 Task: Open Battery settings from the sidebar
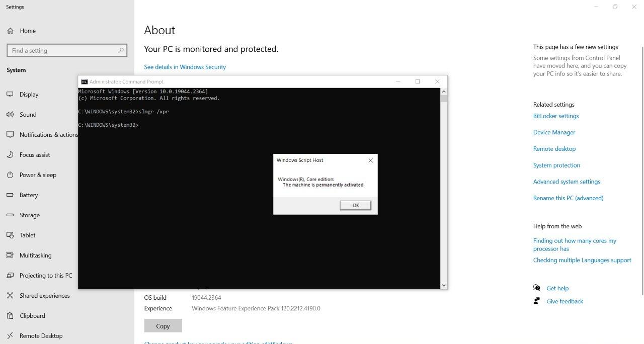coord(29,195)
